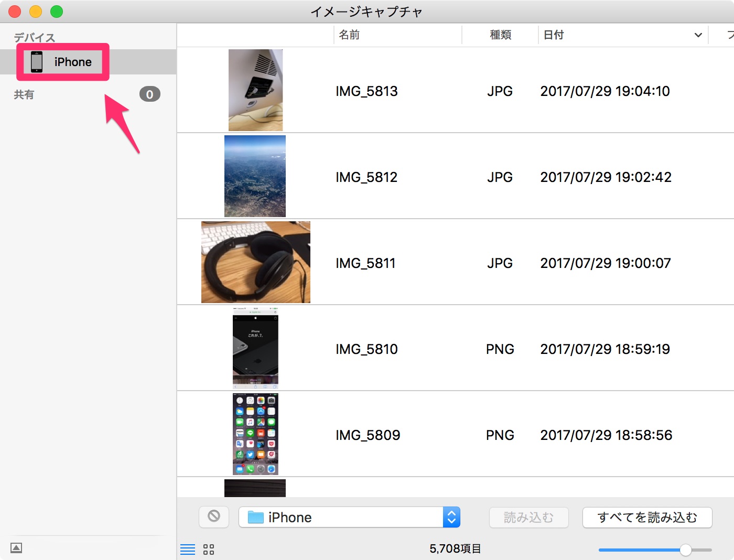Click the JPG type of IMG_5812
This screenshot has height=560, width=734.
[500, 177]
